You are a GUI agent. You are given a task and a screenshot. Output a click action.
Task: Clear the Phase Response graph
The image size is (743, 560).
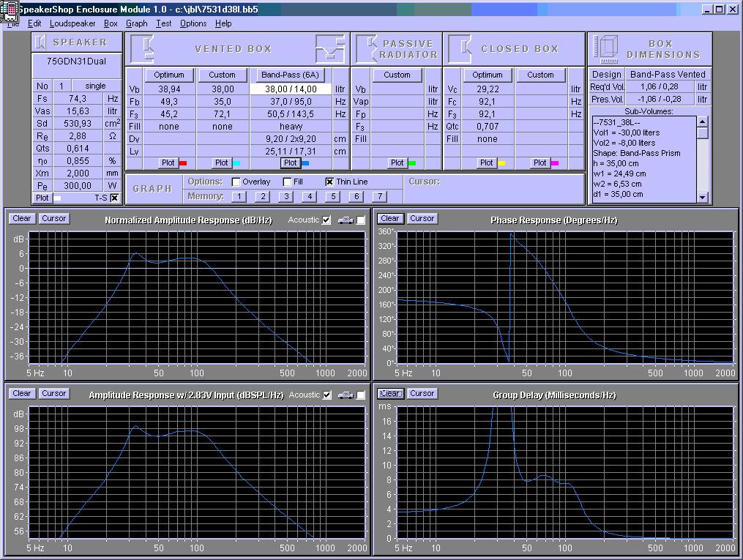(x=390, y=218)
